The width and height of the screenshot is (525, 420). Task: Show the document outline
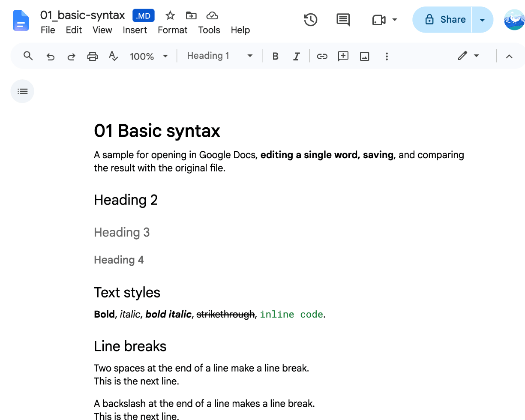click(22, 91)
